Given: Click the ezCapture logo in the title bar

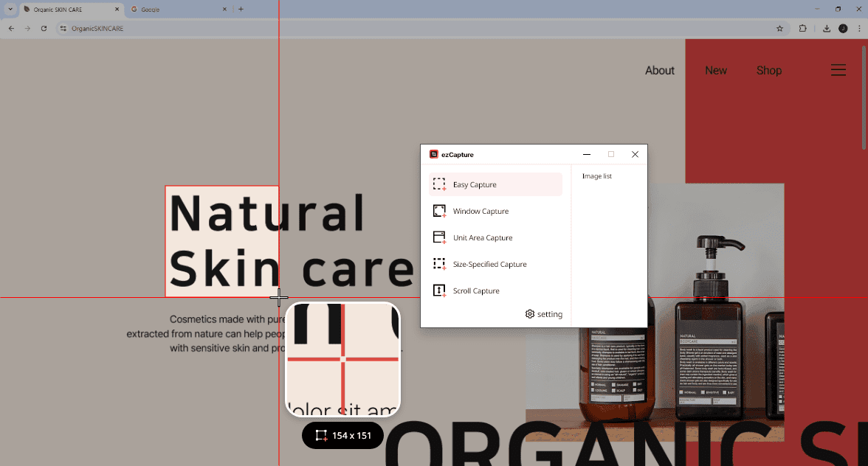Looking at the screenshot, I should [434, 155].
